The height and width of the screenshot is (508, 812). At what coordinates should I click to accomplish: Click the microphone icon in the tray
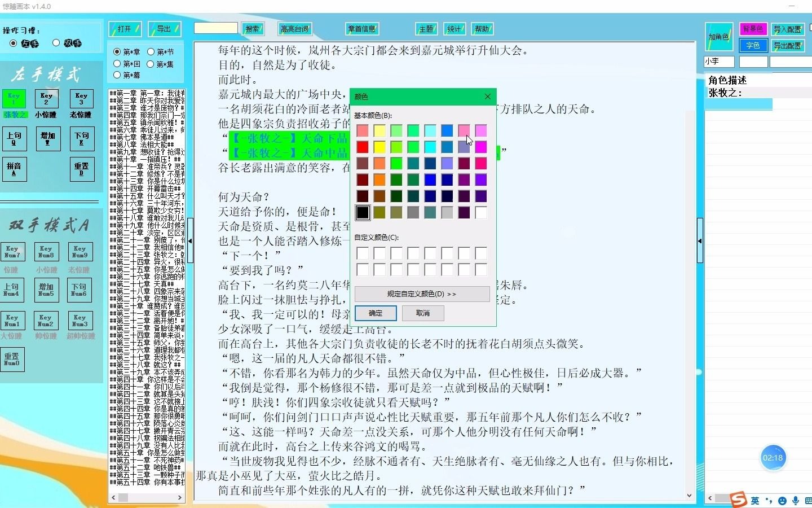[x=796, y=501]
